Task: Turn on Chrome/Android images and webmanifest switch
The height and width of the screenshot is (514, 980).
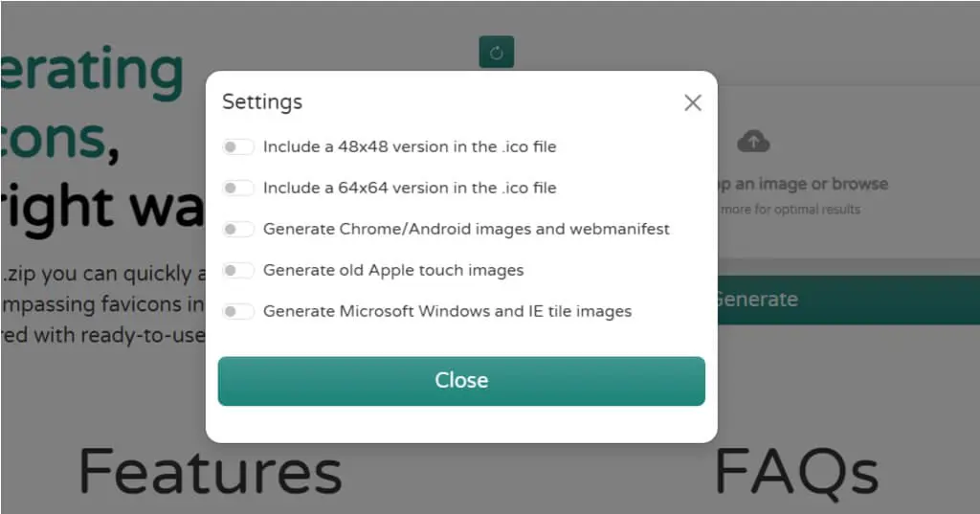Action: point(237,230)
